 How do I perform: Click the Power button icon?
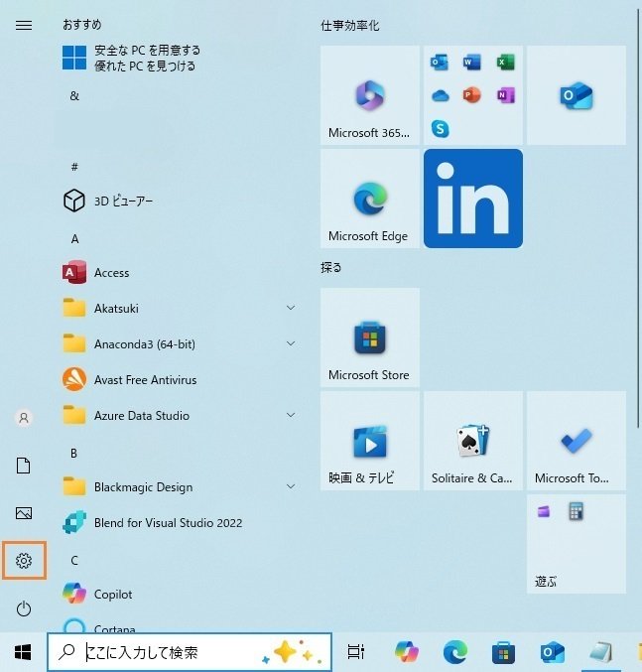(24, 609)
